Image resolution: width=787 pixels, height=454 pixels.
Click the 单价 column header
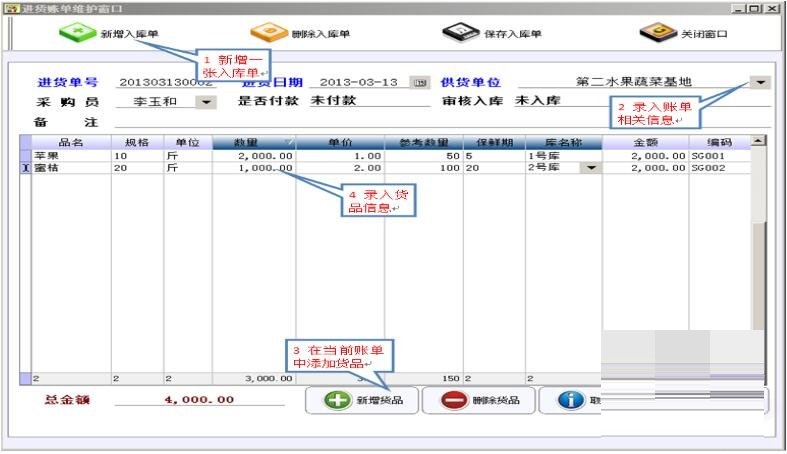[340, 142]
